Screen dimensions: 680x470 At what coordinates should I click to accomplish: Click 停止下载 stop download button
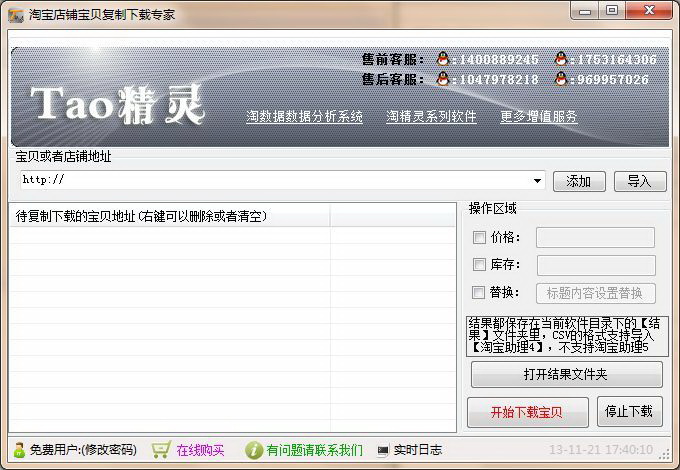629,411
